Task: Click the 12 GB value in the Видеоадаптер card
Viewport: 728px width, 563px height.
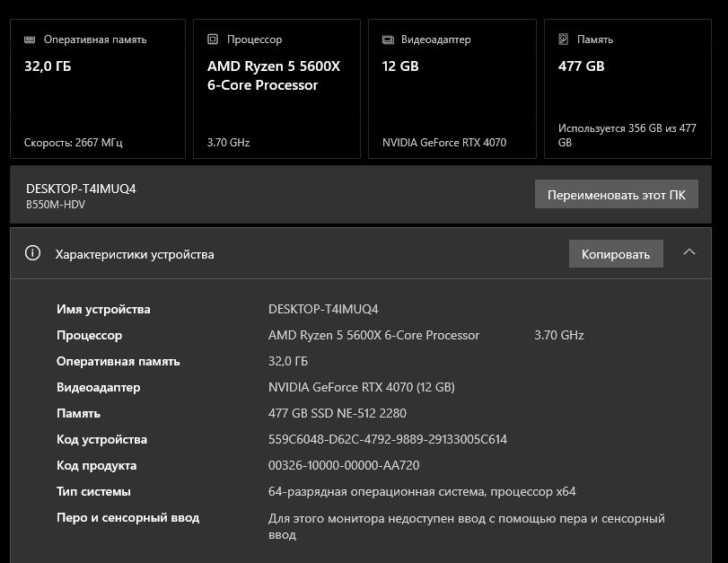Action: click(400, 66)
